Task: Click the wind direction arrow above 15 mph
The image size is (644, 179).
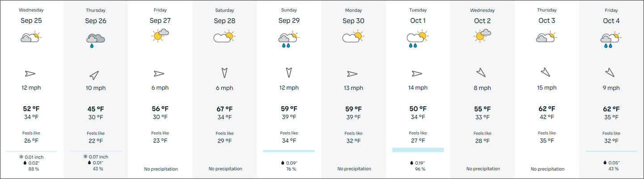Action: [x=545, y=72]
